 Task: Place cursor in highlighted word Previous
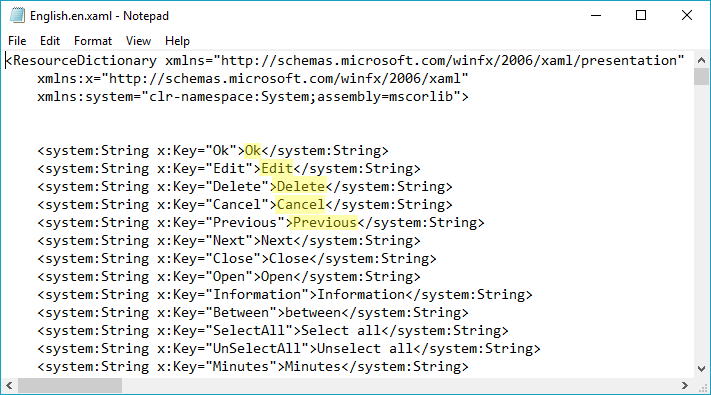tap(325, 223)
